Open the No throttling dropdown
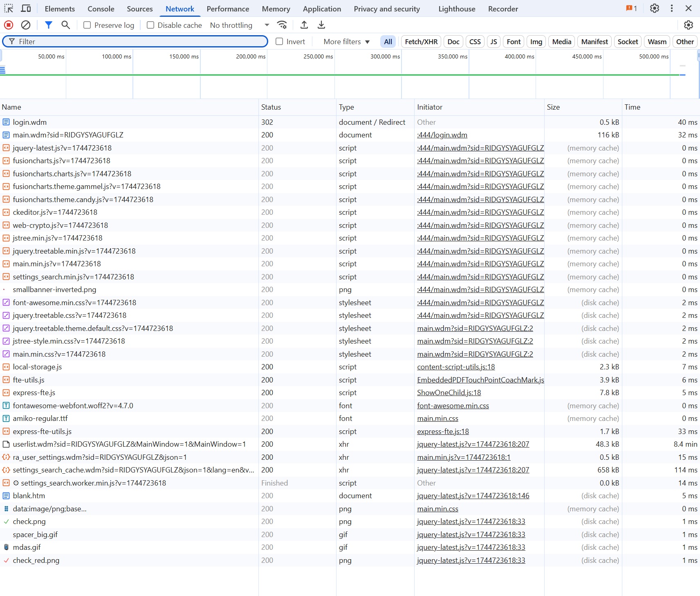This screenshot has width=700, height=596. pos(239,25)
